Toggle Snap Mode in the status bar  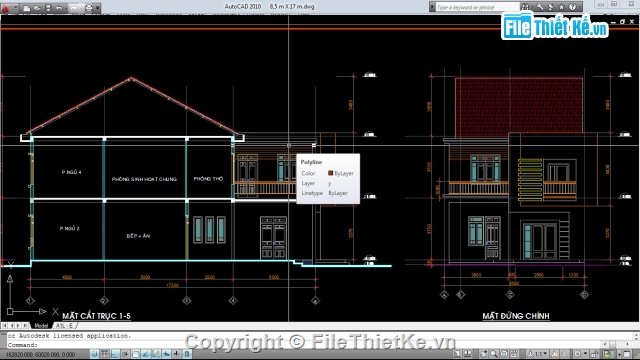(x=93, y=354)
